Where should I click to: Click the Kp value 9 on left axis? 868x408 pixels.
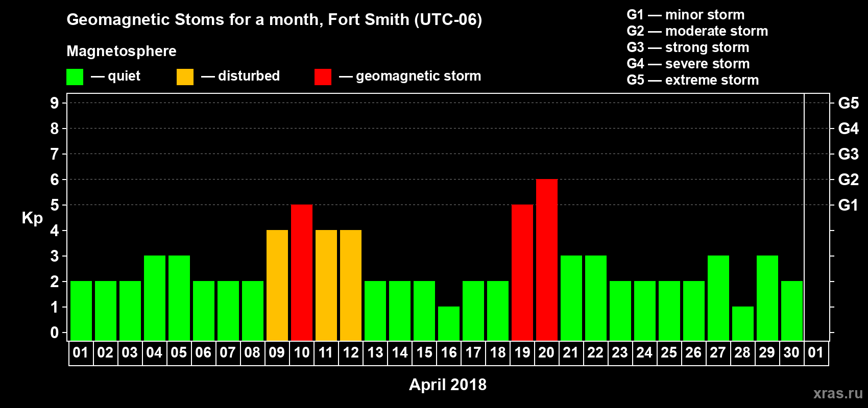tap(55, 103)
